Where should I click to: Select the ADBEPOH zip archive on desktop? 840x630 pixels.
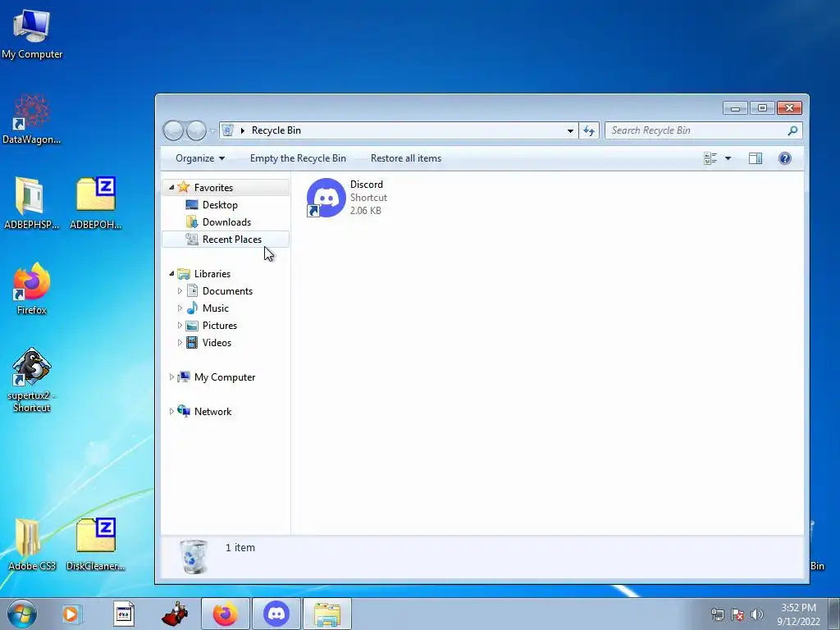pos(96,203)
